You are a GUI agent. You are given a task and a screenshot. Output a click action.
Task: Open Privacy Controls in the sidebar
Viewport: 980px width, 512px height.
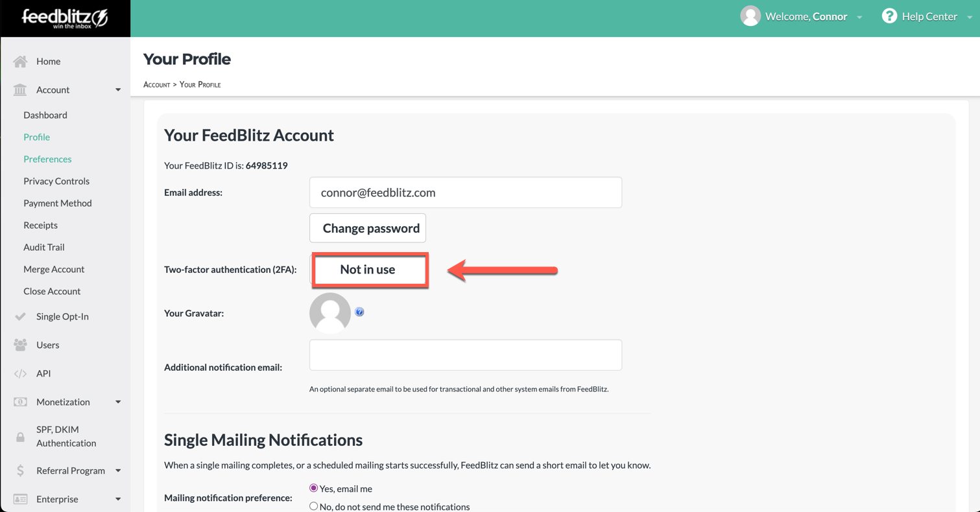56,181
